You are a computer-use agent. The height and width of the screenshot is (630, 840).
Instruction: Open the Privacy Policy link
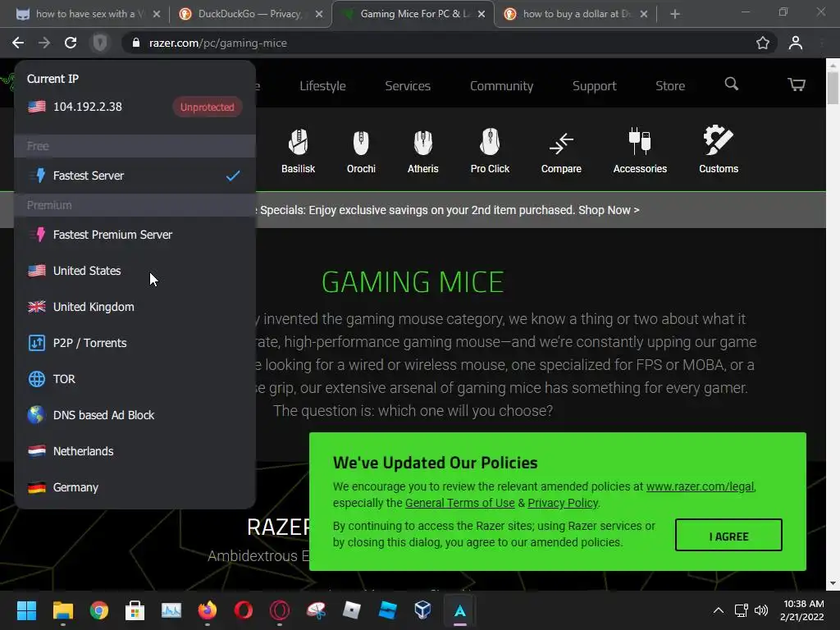[x=563, y=503]
